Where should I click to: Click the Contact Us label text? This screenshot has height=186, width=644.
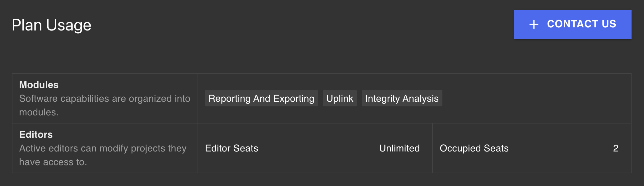[x=581, y=24]
